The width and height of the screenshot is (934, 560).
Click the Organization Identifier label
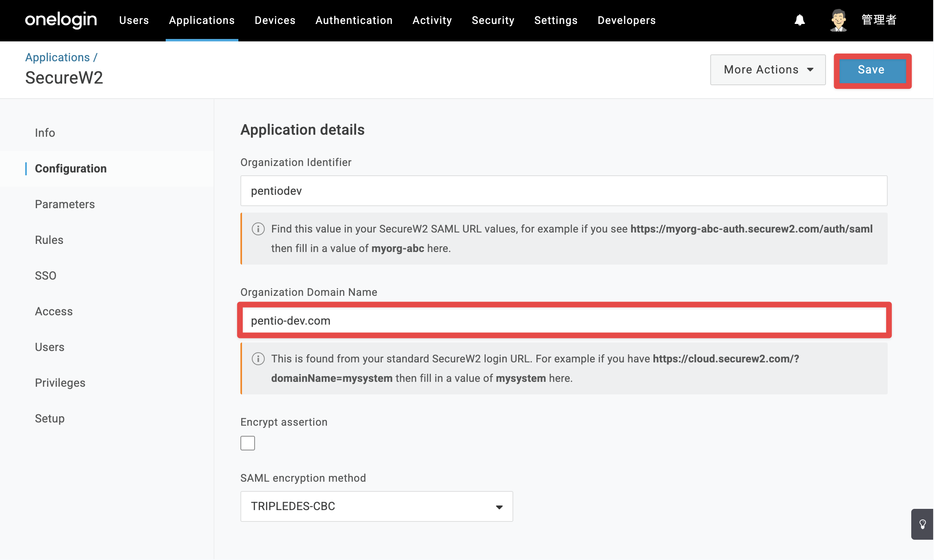296,162
